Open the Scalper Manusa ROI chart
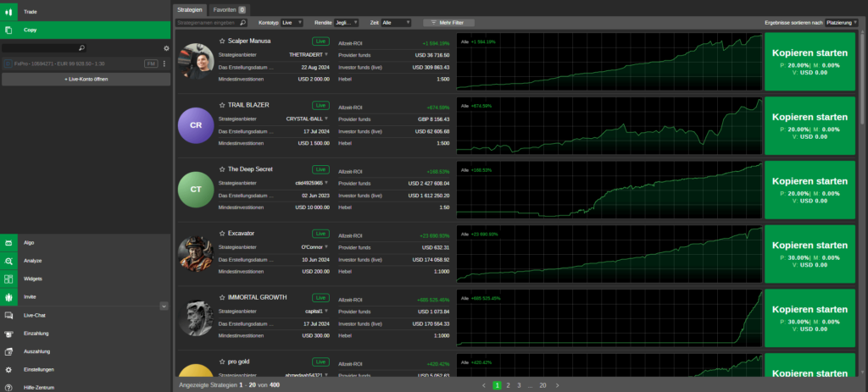 click(x=609, y=61)
